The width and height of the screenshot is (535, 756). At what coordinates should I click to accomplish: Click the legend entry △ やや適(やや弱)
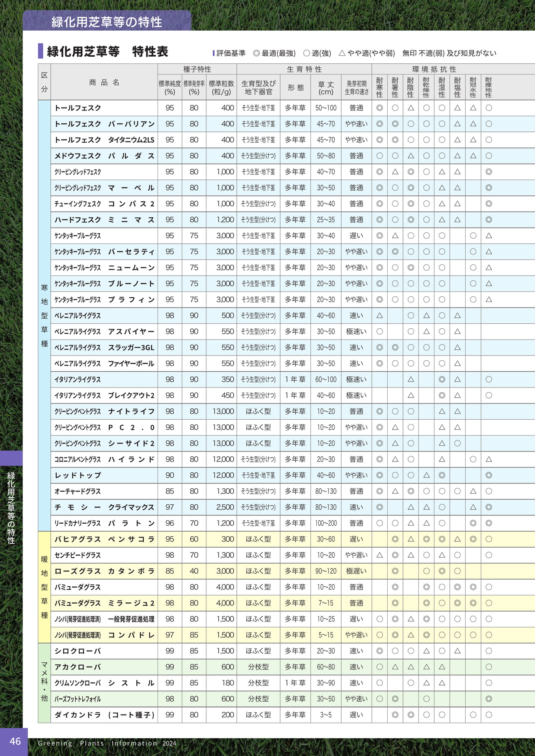(x=367, y=53)
